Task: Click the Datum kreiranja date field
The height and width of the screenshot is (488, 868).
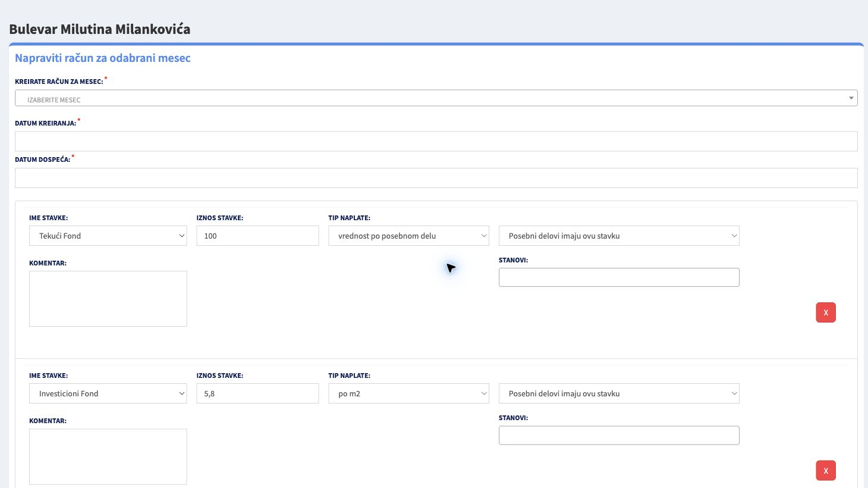Action: (x=436, y=141)
